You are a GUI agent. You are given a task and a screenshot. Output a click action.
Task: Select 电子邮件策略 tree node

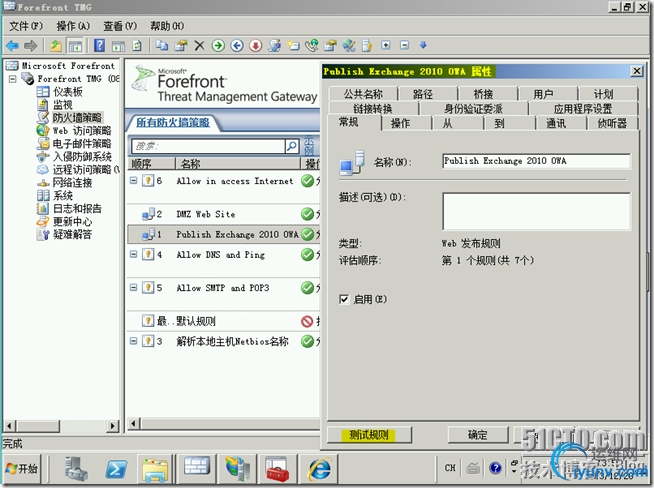click(x=82, y=144)
